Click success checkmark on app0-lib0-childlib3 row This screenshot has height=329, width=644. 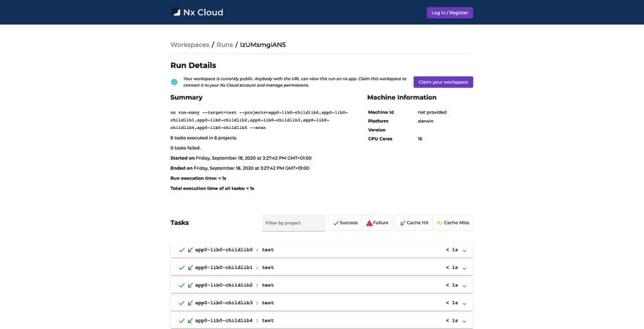point(181,303)
